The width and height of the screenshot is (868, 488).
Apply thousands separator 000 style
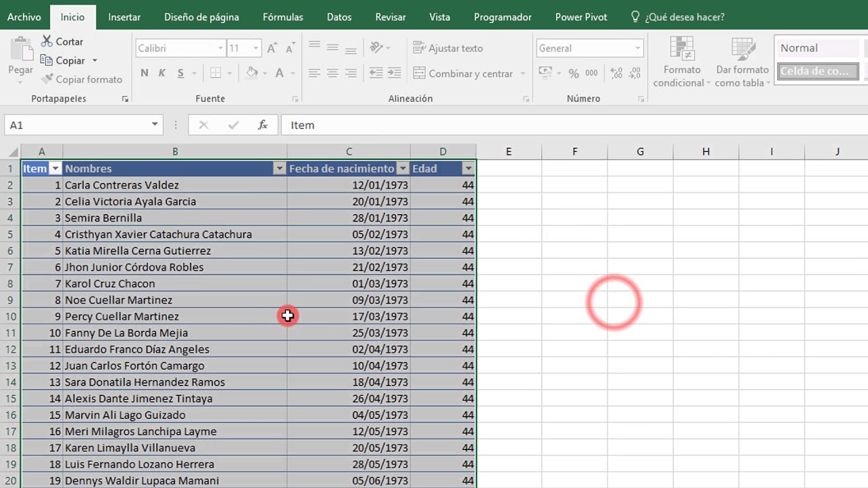(x=591, y=73)
